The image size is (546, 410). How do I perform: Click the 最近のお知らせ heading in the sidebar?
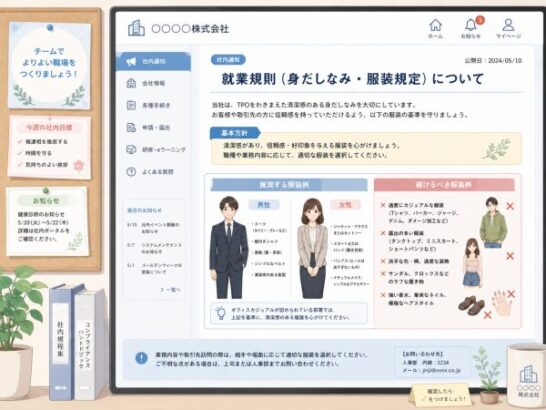coord(145,210)
